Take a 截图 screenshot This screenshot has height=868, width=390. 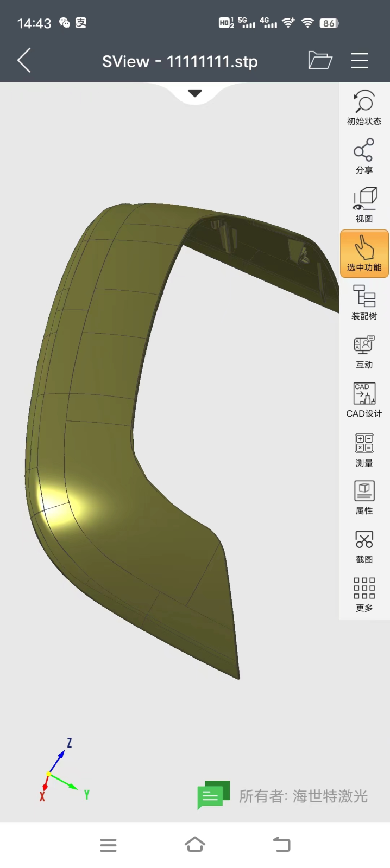pyautogui.click(x=364, y=546)
